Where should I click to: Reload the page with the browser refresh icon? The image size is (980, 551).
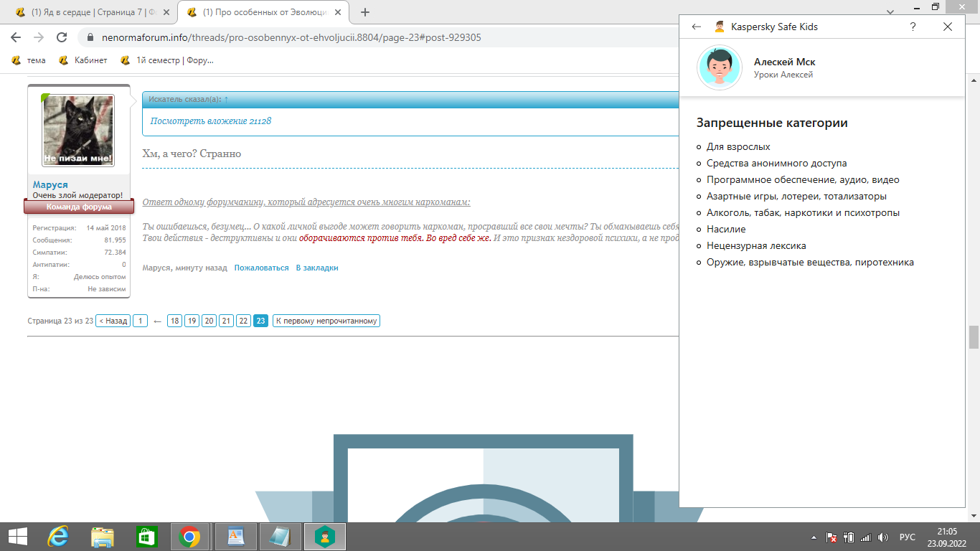click(x=62, y=37)
